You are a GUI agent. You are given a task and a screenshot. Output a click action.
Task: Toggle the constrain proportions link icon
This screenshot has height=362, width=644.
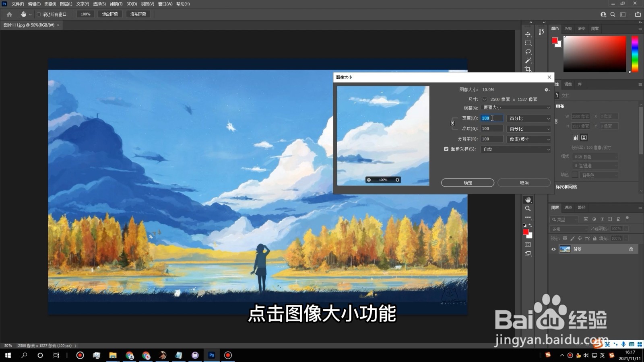(x=452, y=123)
